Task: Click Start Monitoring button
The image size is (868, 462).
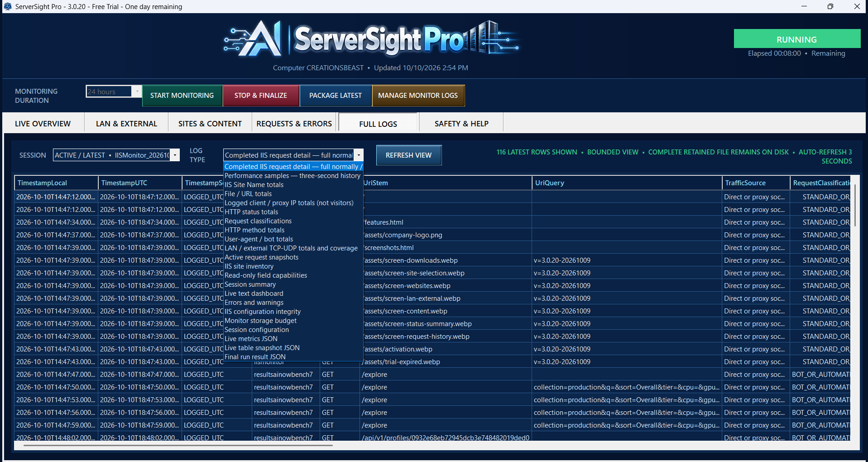Action: [182, 96]
